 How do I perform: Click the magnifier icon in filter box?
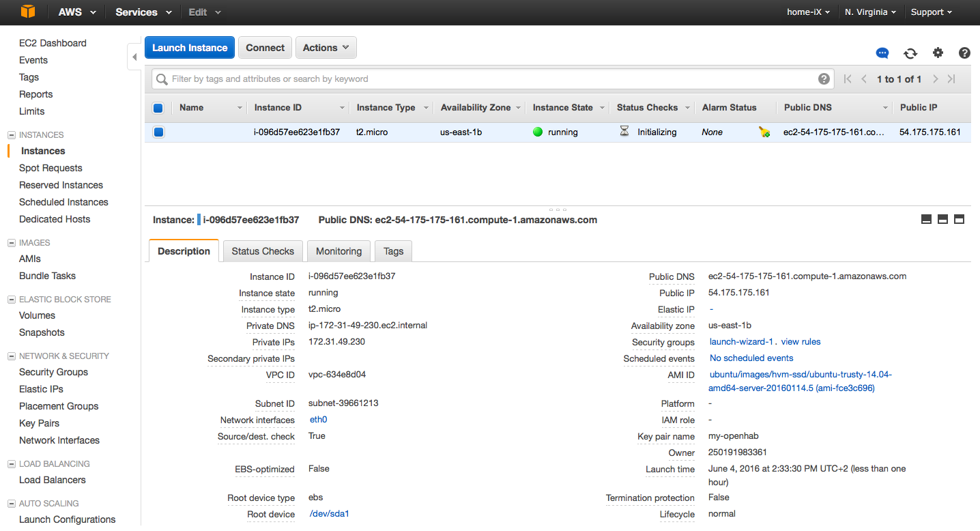pos(162,79)
